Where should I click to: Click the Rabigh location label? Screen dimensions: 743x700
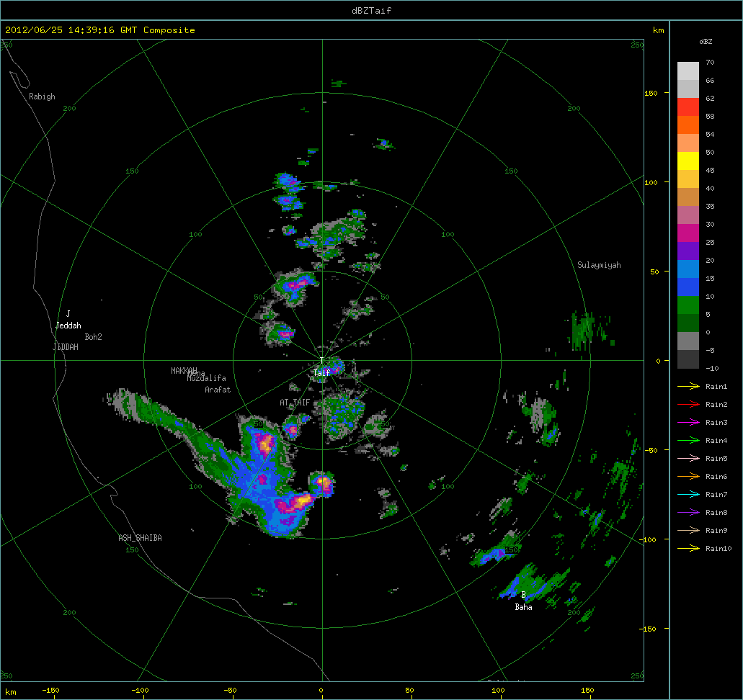click(42, 97)
